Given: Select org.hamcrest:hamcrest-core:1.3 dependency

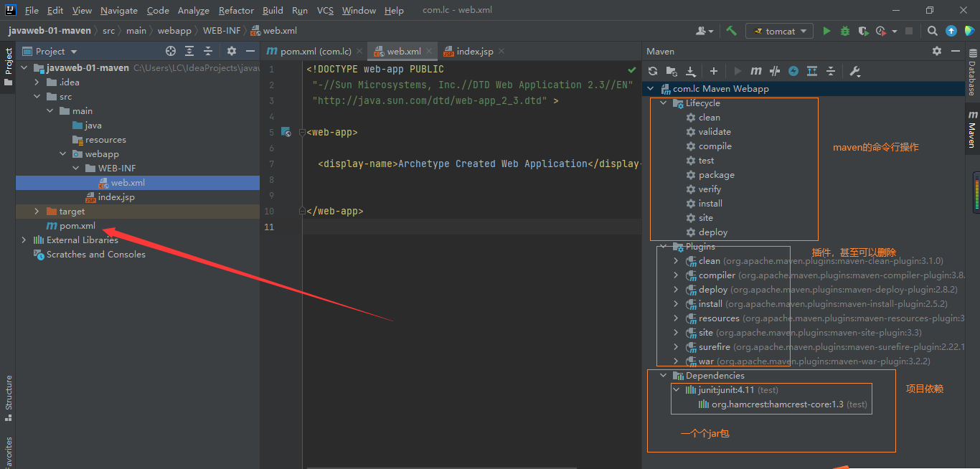Looking at the screenshot, I should (x=777, y=404).
